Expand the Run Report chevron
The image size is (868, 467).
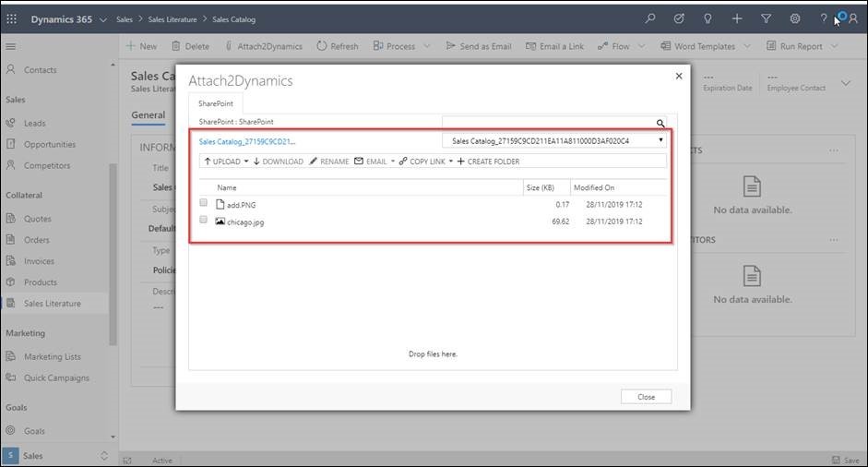(834, 46)
